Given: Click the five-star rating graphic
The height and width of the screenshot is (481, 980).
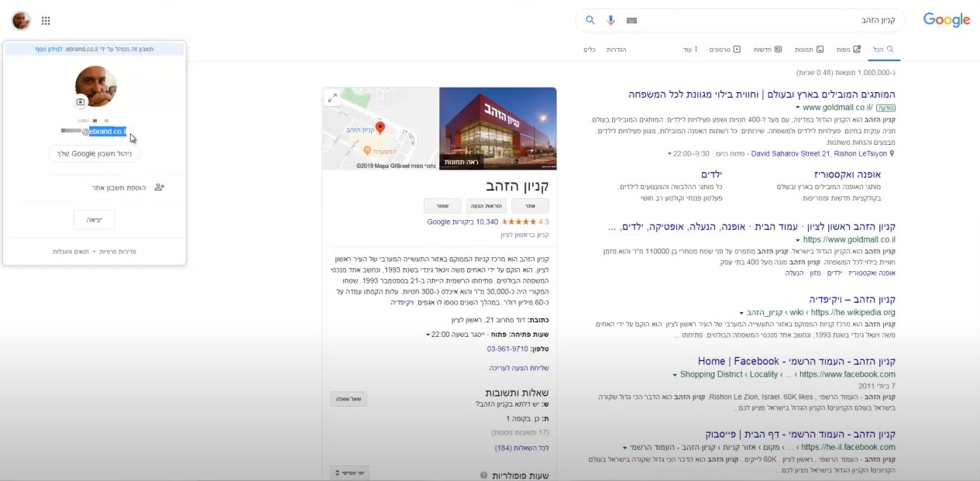Looking at the screenshot, I should tap(519, 222).
